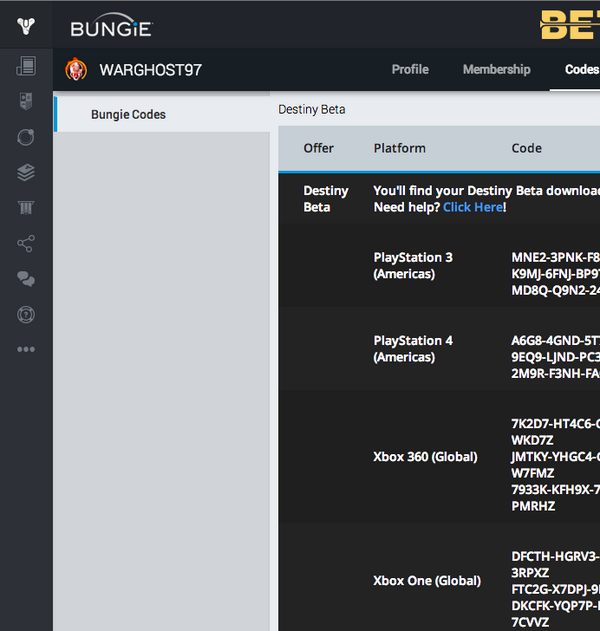
Task: Click the WARGHOST97 username
Action: click(x=151, y=70)
